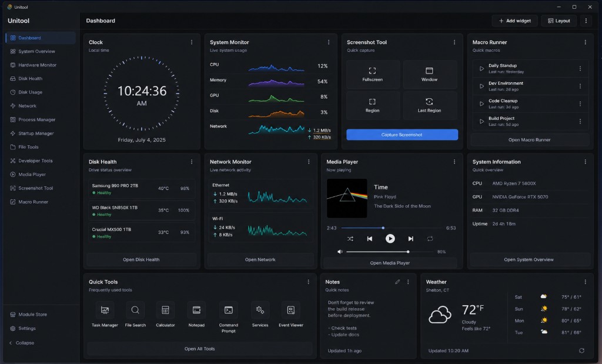Click the Dark Side album art
This screenshot has width=602, height=364.
pos(347,198)
